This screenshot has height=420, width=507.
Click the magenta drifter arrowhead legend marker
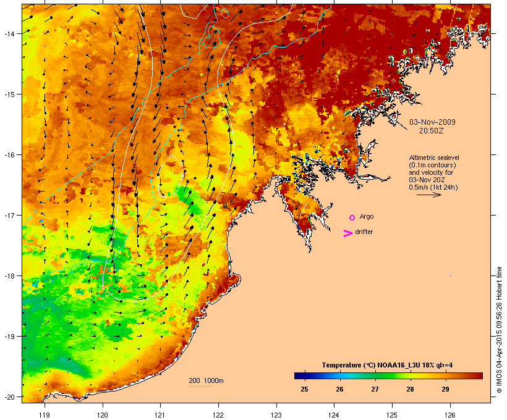click(347, 233)
